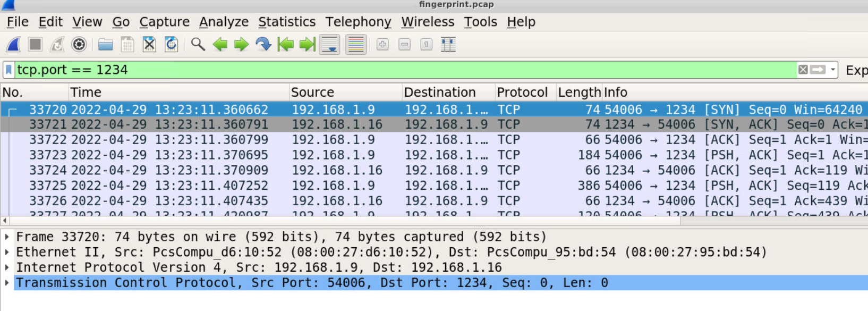Click the stop capture square icon

point(35,45)
